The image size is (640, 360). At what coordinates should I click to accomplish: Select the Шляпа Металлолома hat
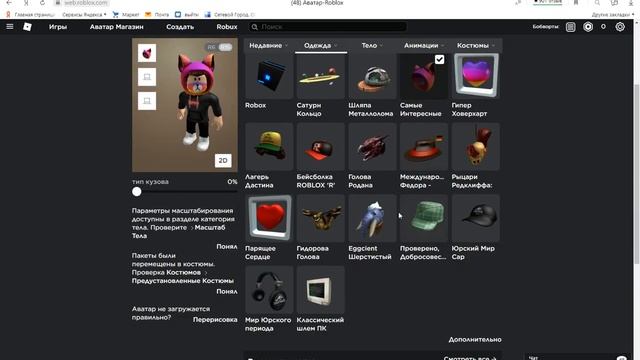point(372,77)
